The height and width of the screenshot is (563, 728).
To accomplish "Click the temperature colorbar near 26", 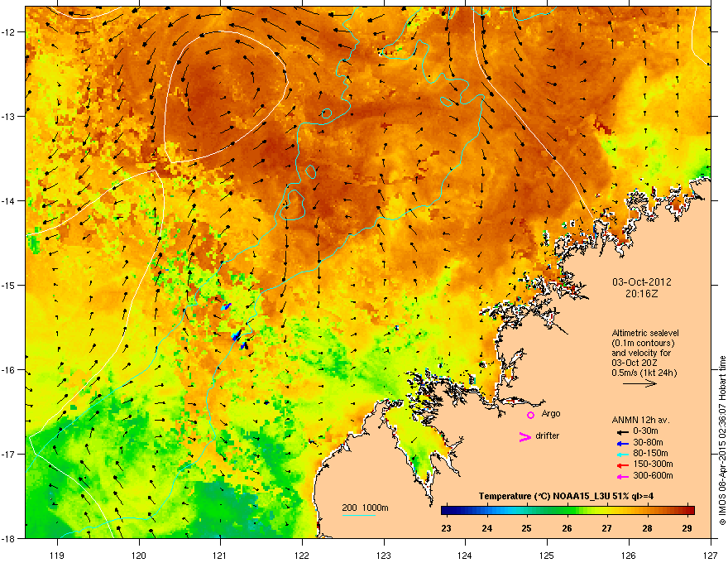I will tap(567, 510).
